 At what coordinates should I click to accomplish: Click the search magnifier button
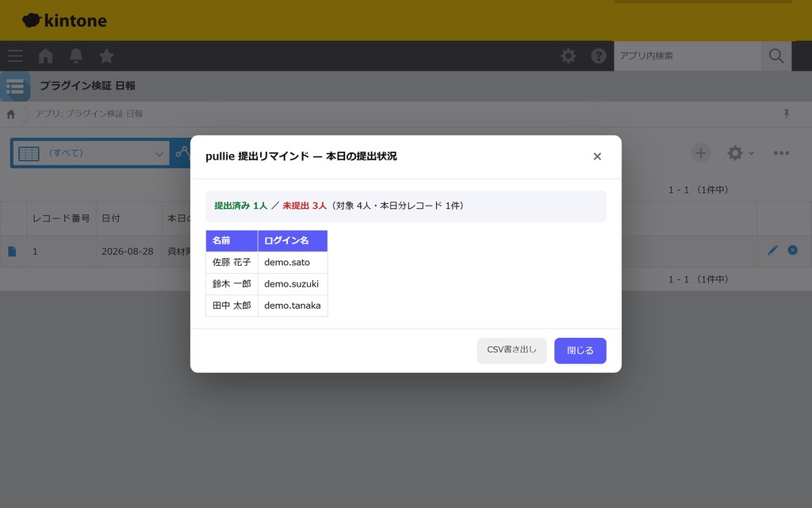point(776,56)
